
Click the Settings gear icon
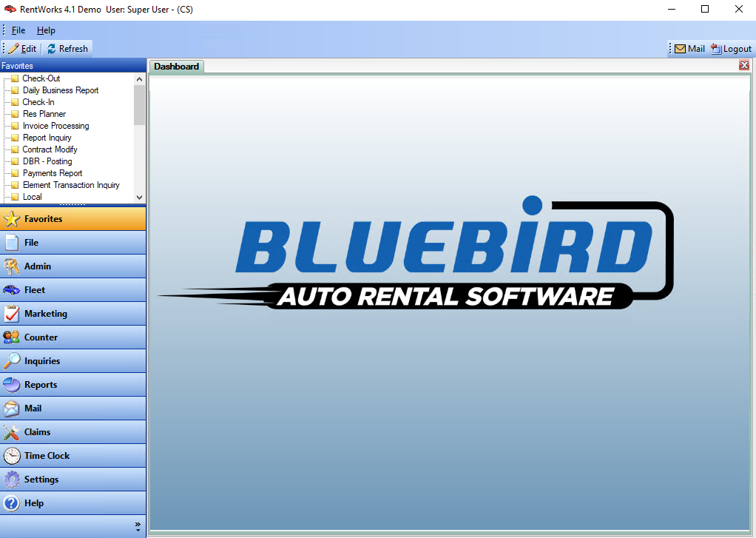pos(12,479)
